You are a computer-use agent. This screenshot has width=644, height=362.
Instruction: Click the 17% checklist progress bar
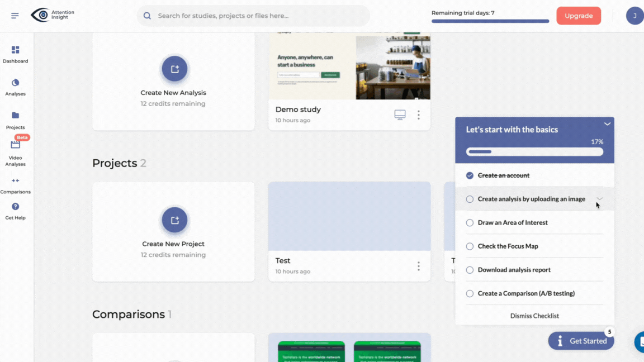point(534,151)
